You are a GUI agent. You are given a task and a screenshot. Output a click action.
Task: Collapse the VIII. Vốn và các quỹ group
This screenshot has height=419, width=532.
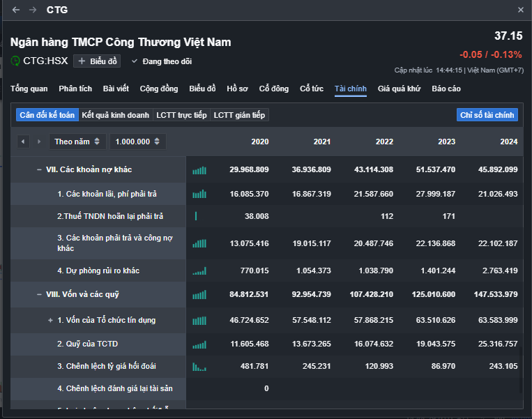click(x=39, y=294)
